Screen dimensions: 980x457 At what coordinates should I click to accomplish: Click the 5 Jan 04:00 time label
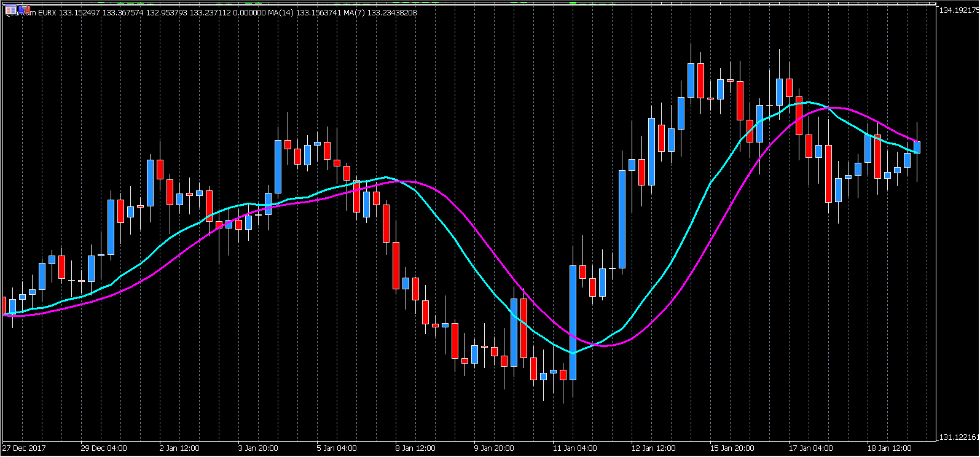tap(337, 448)
